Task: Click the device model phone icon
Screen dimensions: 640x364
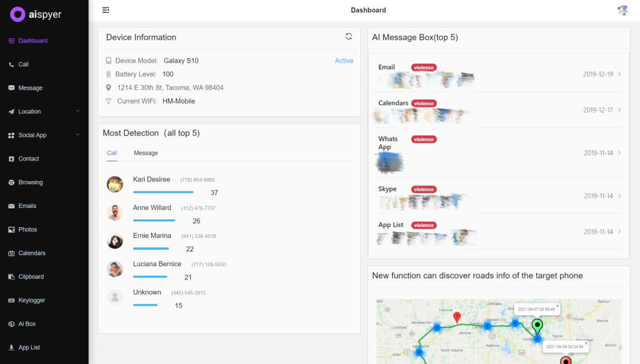Action: coord(109,61)
